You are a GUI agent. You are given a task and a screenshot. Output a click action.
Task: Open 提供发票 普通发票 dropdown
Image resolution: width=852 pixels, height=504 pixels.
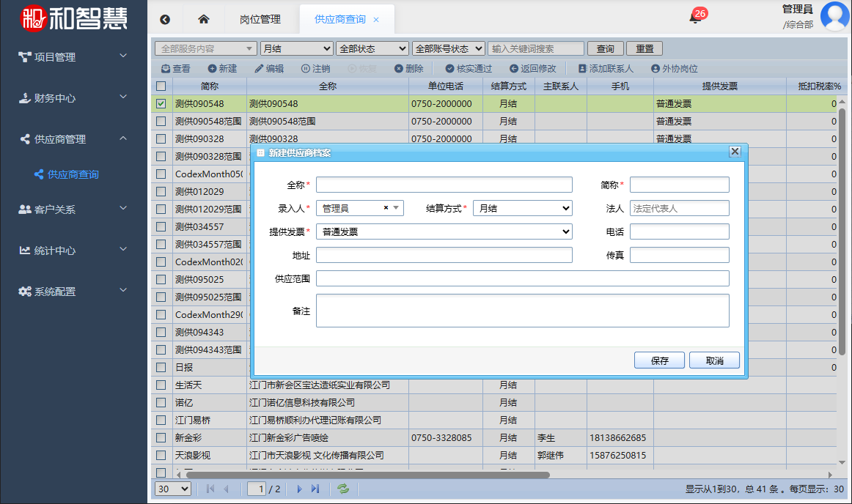pos(444,231)
